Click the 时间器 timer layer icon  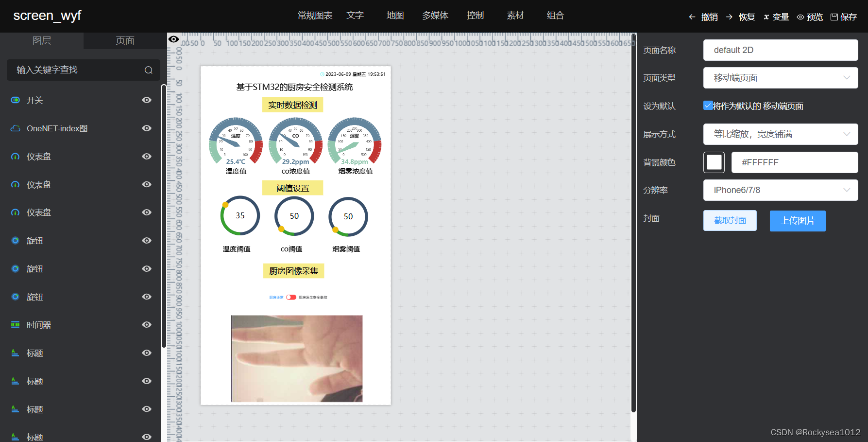(15, 324)
